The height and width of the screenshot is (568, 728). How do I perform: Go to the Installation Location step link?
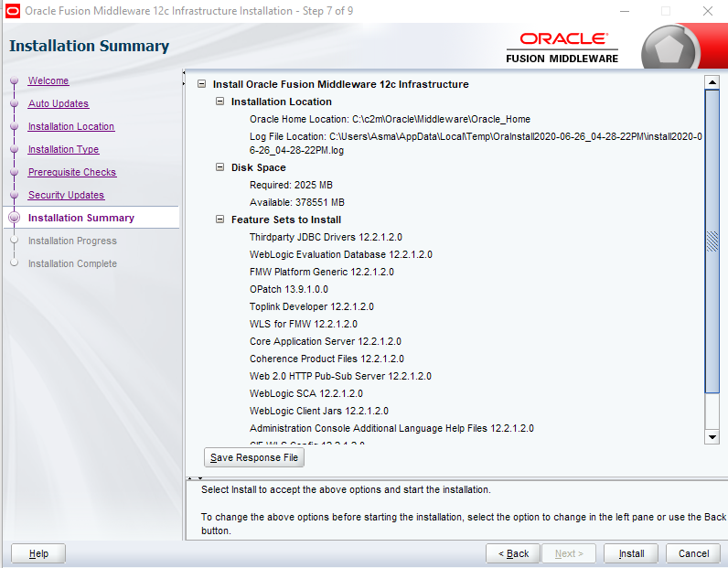71,126
